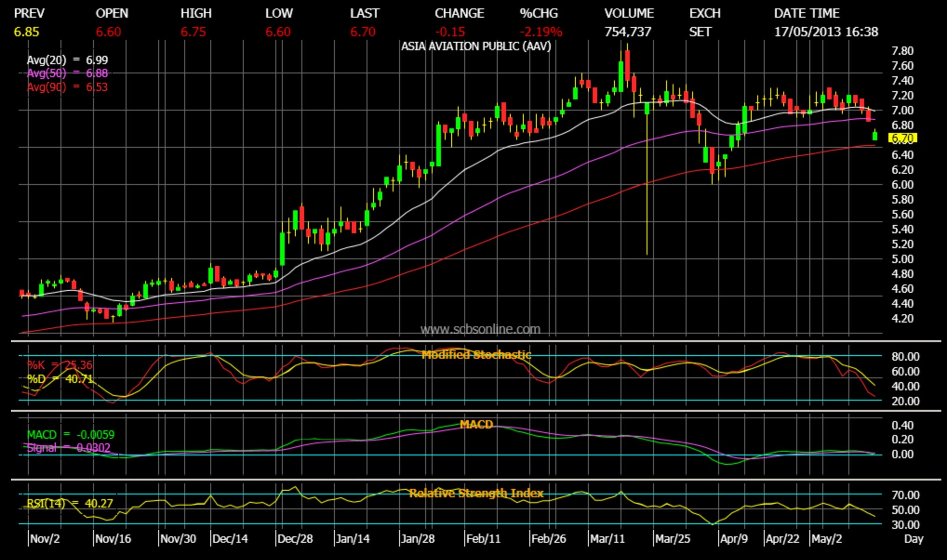The image size is (947, 560).
Task: Click the 7.80 price axis label
Action: pos(902,51)
